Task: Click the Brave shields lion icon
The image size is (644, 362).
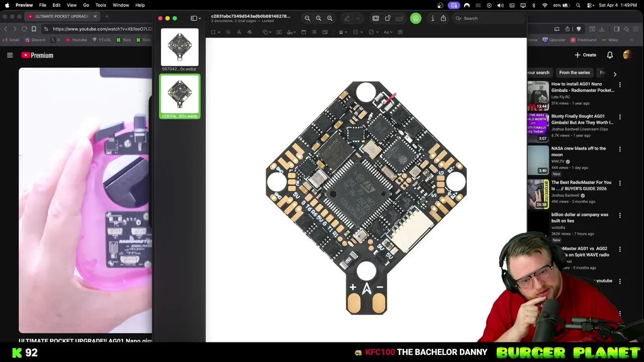Action: tap(579, 29)
